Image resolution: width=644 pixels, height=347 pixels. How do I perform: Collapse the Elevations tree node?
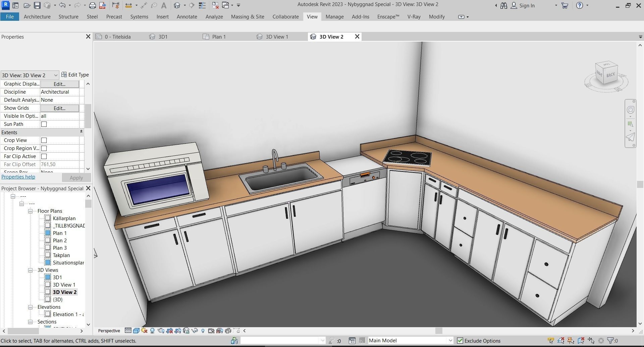coord(30,307)
